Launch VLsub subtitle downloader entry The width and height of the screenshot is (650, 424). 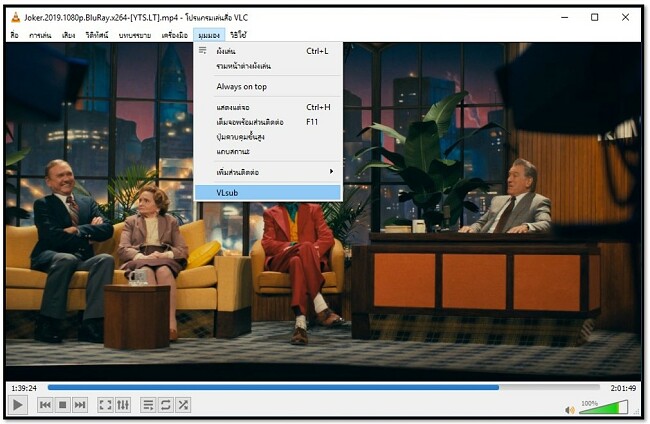point(268,193)
